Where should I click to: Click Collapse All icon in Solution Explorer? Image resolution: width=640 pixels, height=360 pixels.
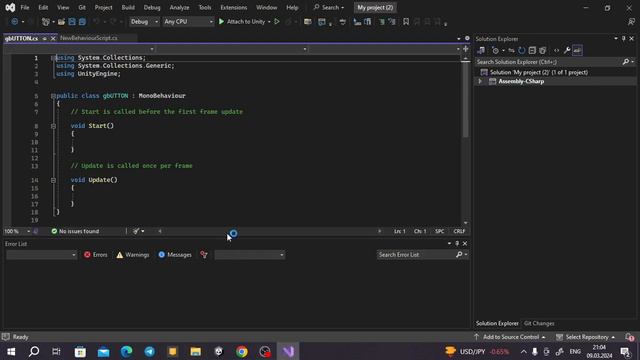pyautogui.click(x=532, y=50)
